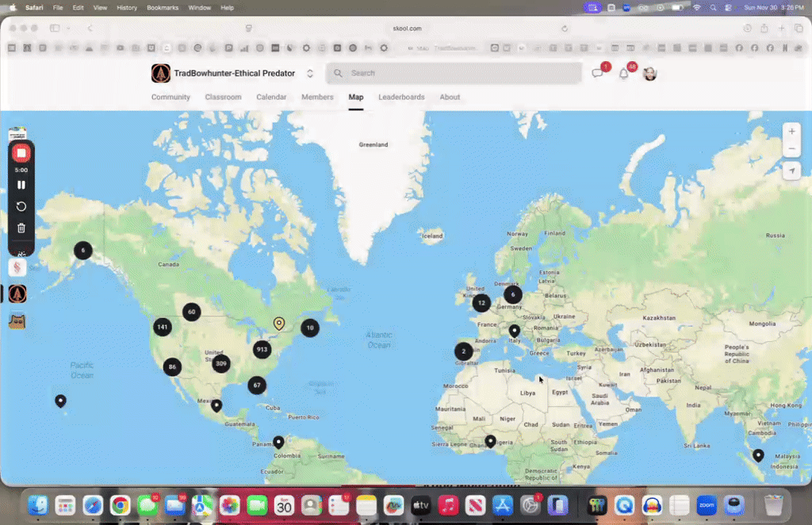Open the History menu in the menu bar
This screenshot has height=525, width=812.
click(x=126, y=7)
